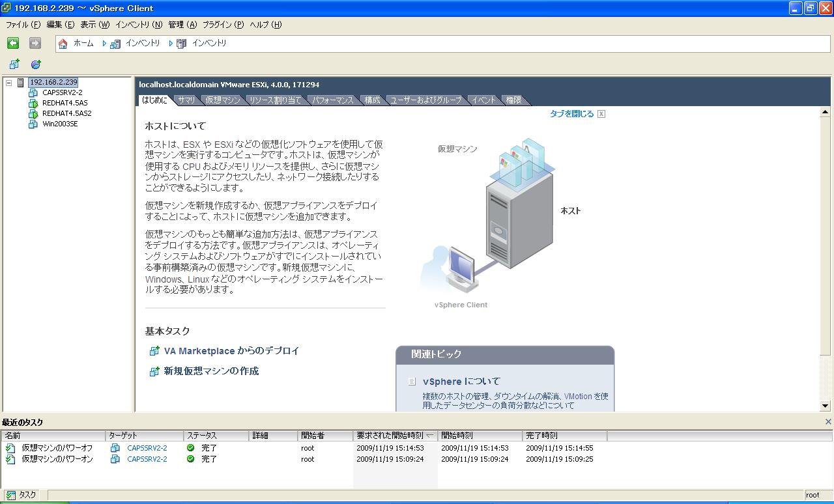Click the scroll up arrow of the content pane
834x504 pixels.
coord(825,113)
